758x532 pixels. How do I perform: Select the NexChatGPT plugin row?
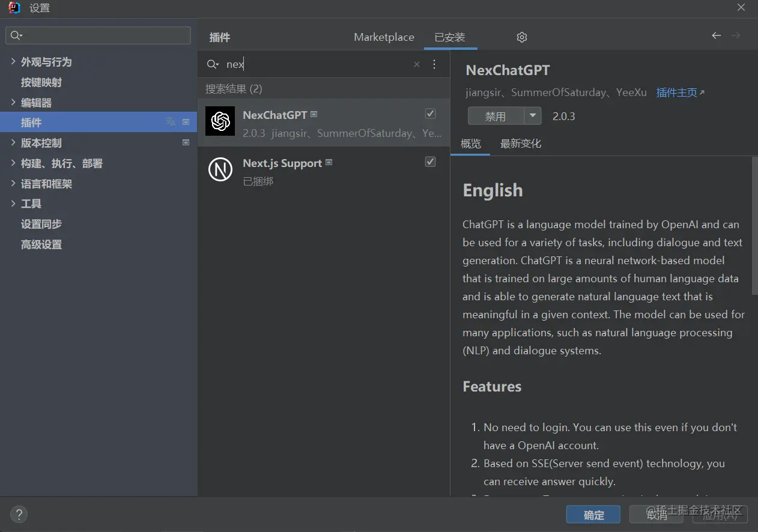pos(324,122)
